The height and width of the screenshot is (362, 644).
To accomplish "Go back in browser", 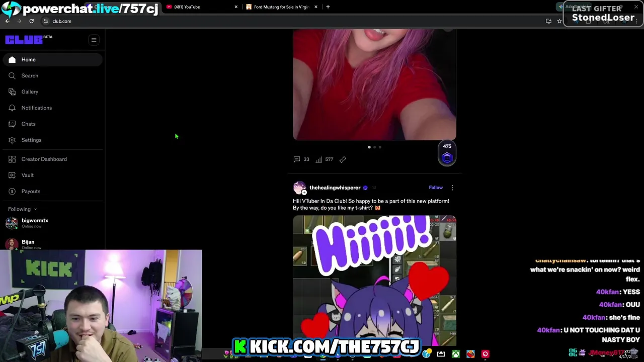I will (8, 21).
